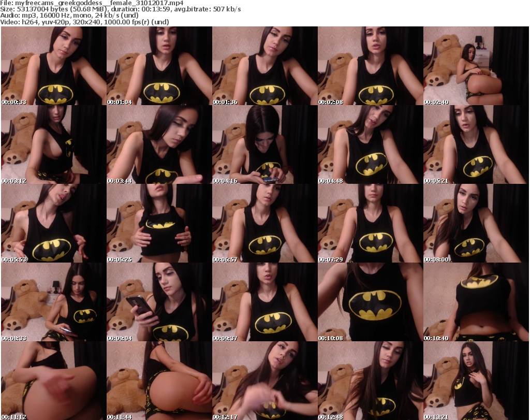Screen dimensions: 530x420
Task: Choose the 00:10:08 thumbnail
Action: click(x=370, y=302)
